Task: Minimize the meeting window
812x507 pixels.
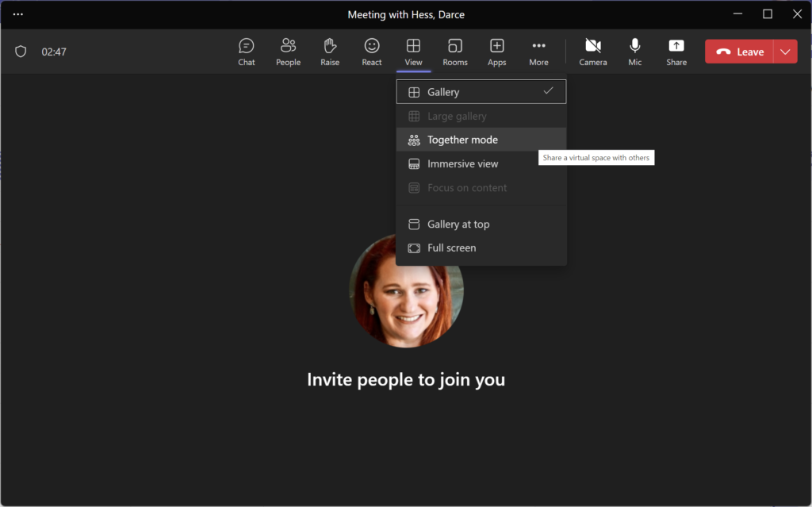Action: pyautogui.click(x=738, y=14)
